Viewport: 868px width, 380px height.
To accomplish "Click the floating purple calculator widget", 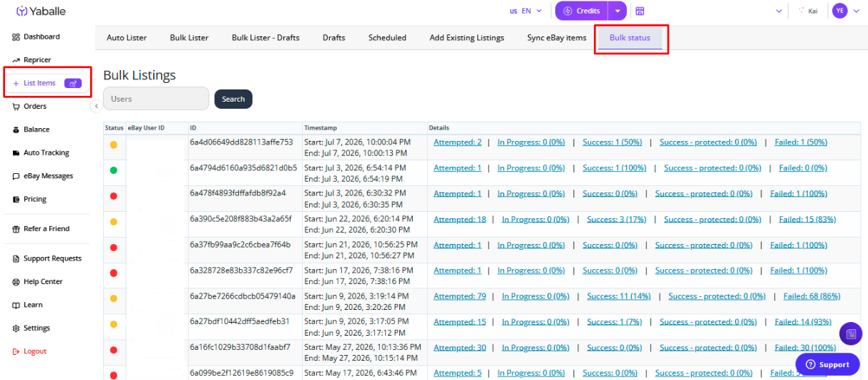I will coord(850,333).
